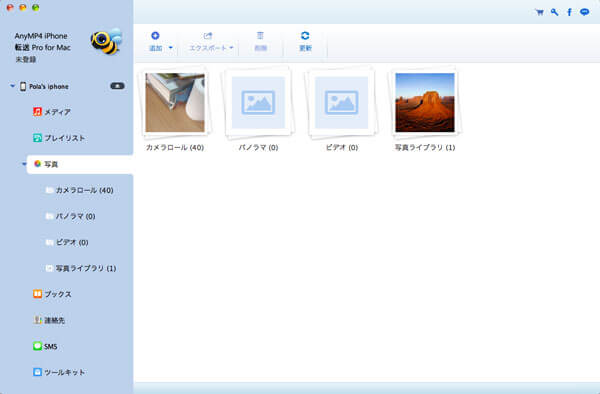Click the プレイリスト icon
The width and height of the screenshot is (600, 394).
coord(37,138)
